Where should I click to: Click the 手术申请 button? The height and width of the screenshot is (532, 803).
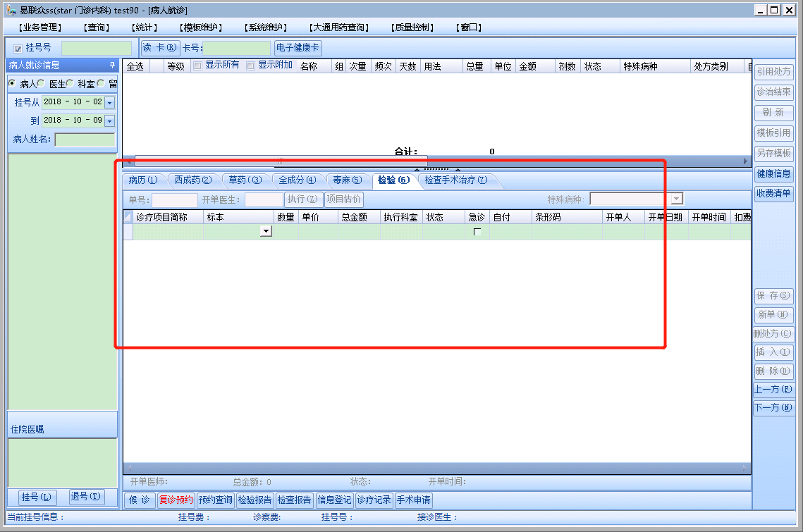coord(414,500)
